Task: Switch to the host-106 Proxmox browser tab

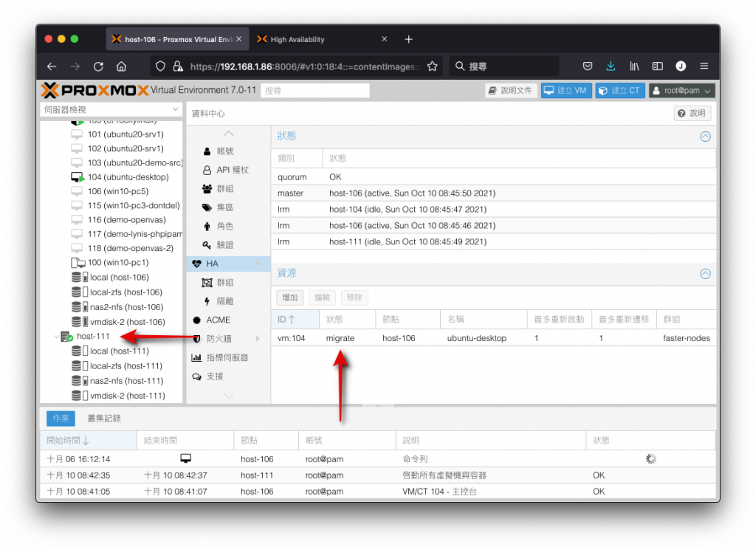Action: click(x=177, y=40)
